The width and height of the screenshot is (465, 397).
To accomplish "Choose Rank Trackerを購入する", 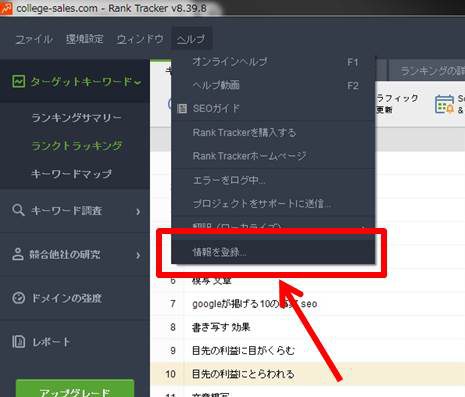I will [x=273, y=133].
